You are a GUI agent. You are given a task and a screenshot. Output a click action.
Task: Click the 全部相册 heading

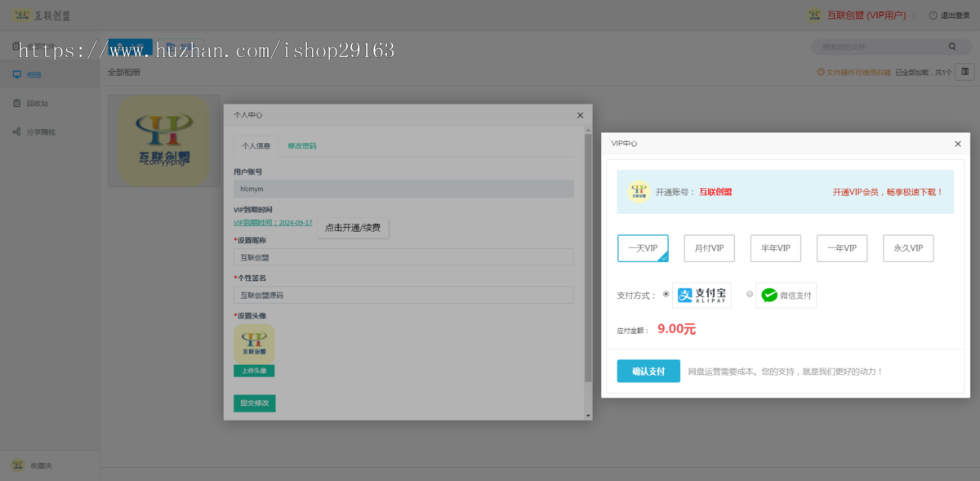click(124, 72)
